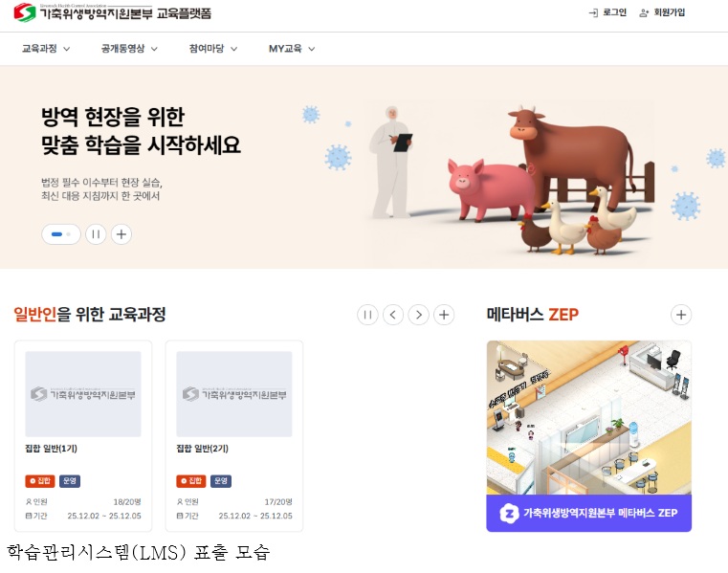Go to previous course carousel item
Image resolution: width=728 pixels, height=573 pixels.
393,315
